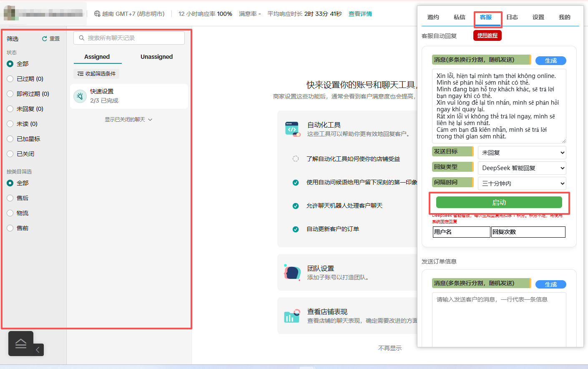
Task: Click the team settings icon
Action: pyautogui.click(x=292, y=272)
